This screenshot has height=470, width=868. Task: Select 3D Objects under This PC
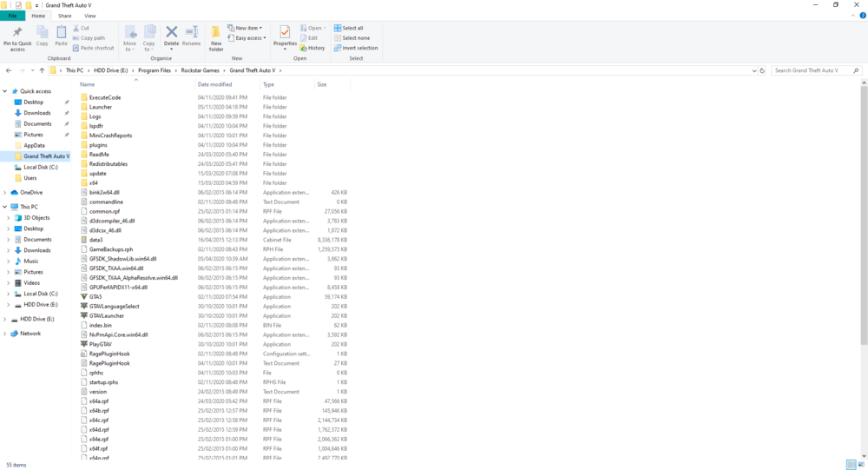[x=36, y=218]
